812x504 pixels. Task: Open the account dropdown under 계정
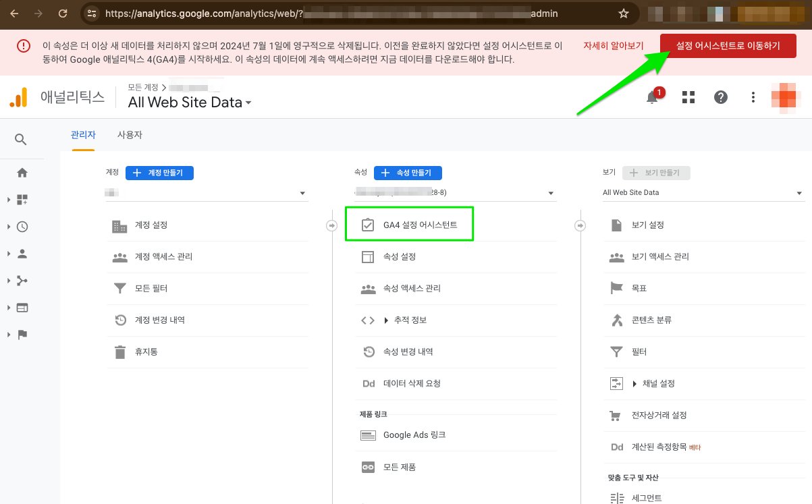(x=207, y=194)
